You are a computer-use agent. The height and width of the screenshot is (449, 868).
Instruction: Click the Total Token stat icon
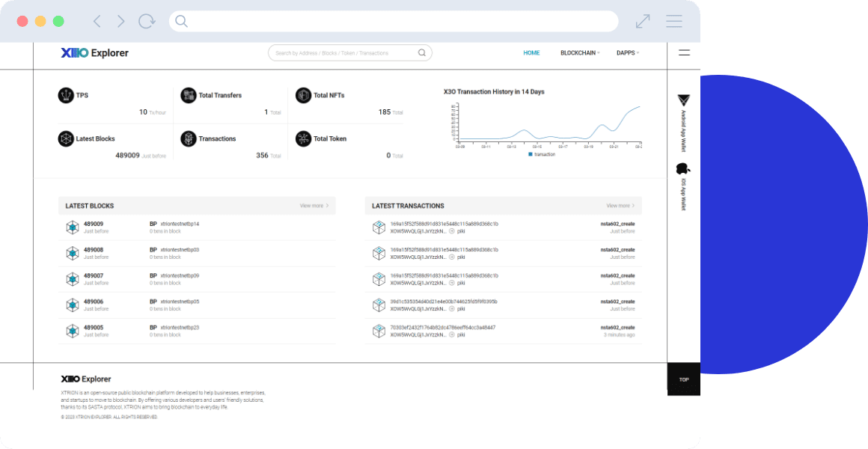[x=303, y=138]
